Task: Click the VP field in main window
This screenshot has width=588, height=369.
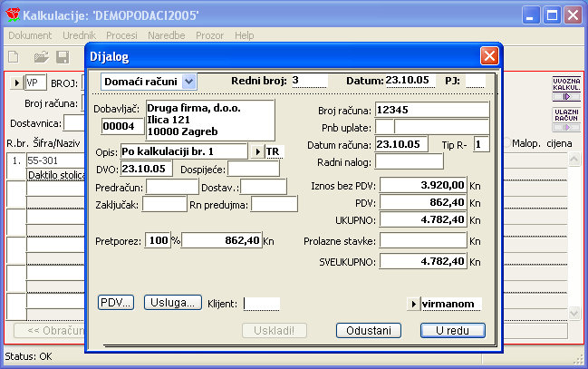Action: (35, 83)
